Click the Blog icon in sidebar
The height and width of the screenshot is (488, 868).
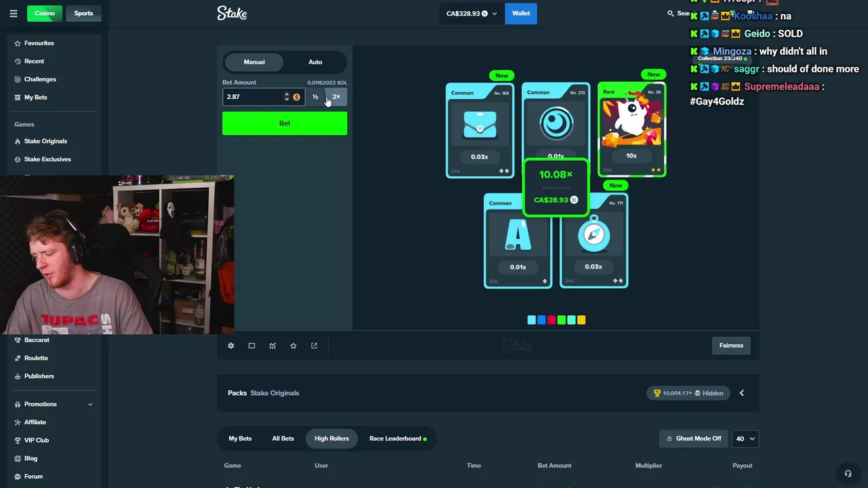18,459
